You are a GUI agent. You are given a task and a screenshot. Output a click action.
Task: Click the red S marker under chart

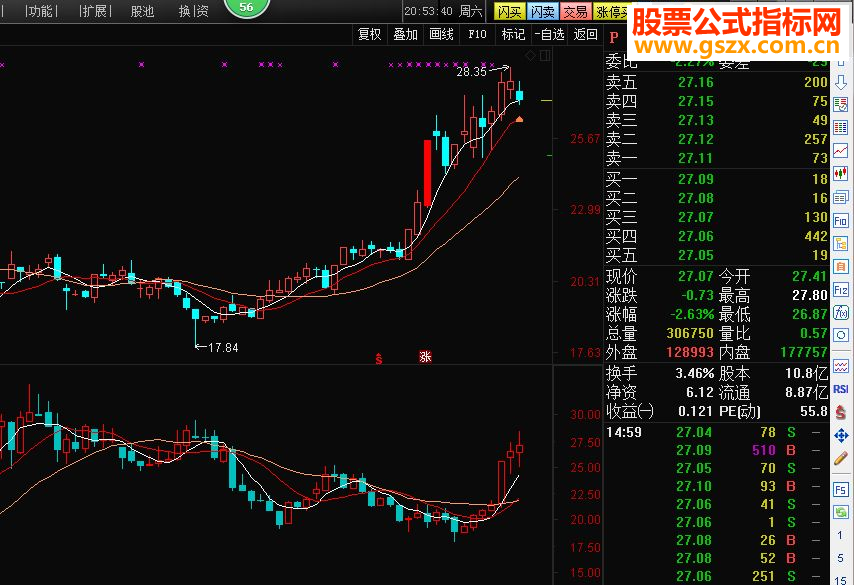(x=379, y=358)
